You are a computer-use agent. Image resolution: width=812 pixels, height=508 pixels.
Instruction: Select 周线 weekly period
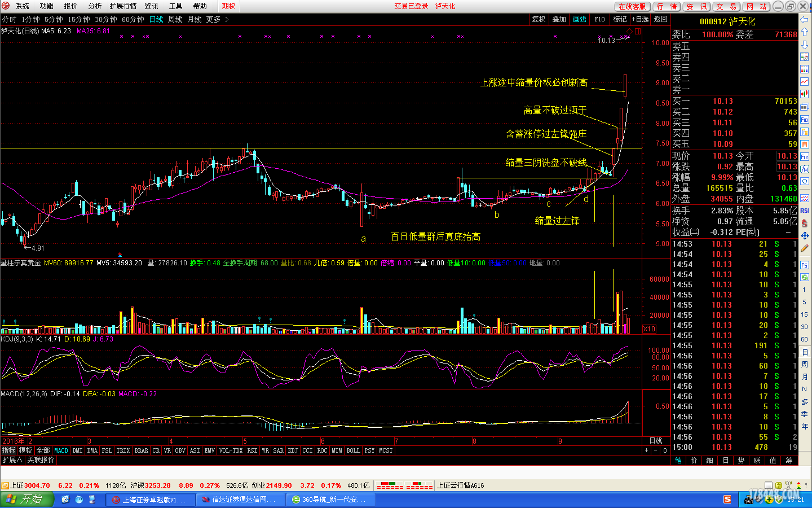coord(175,19)
